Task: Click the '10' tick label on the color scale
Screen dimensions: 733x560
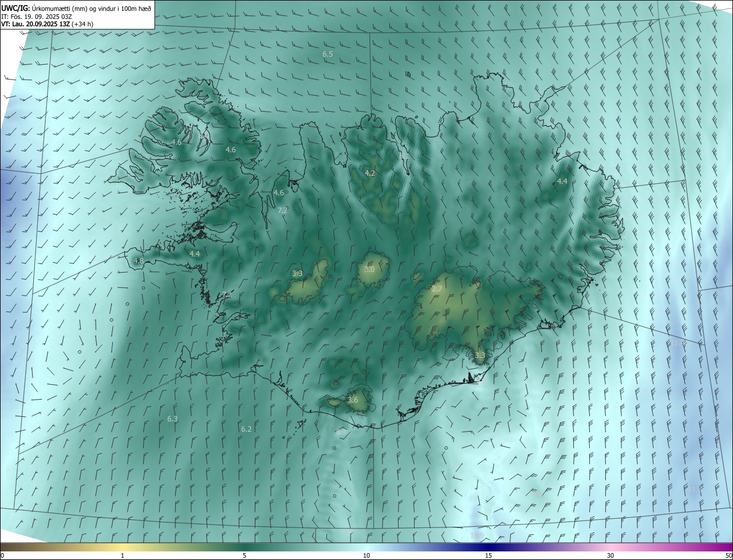Action: [x=366, y=555]
